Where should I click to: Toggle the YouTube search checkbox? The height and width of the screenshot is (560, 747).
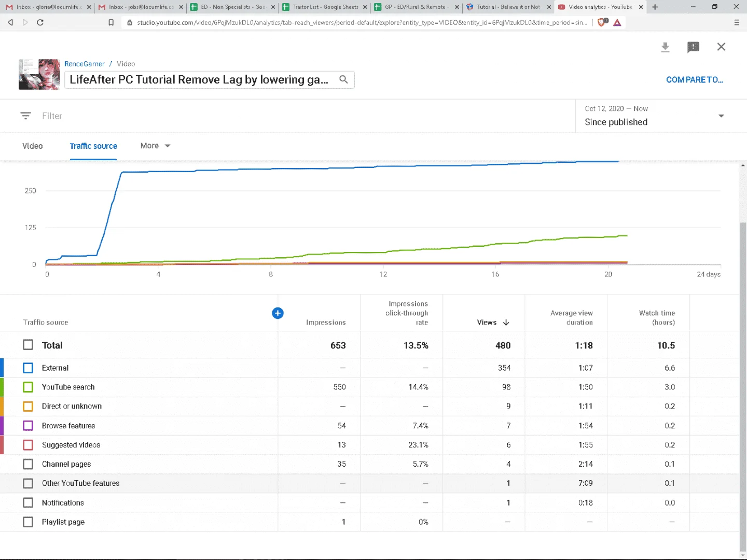coord(28,387)
